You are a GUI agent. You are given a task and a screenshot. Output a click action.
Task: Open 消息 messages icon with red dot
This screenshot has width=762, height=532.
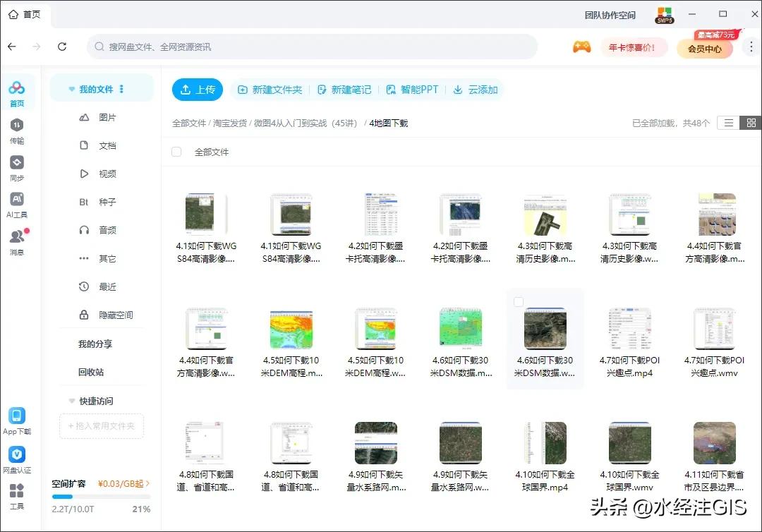17,237
